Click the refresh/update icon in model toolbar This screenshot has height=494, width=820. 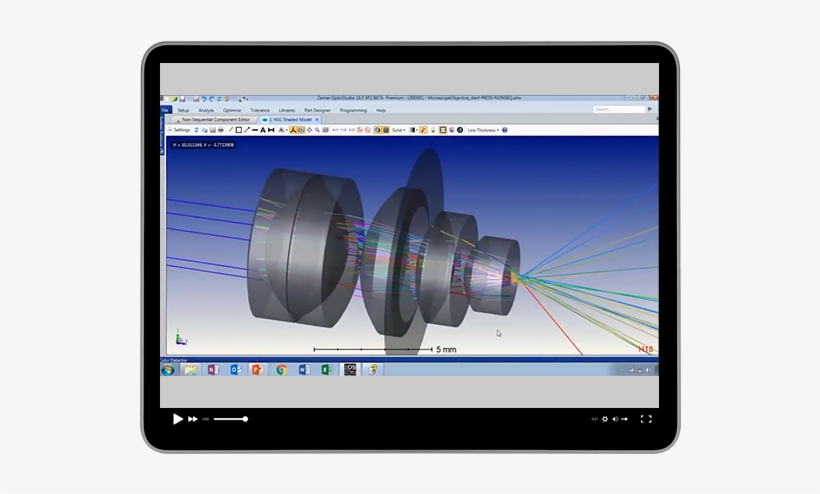pyautogui.click(x=197, y=130)
